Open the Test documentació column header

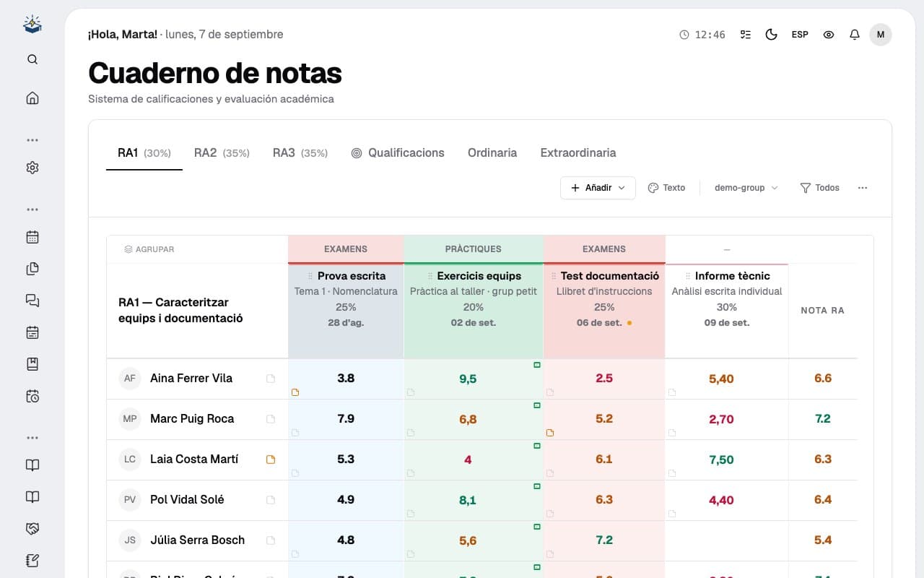pos(604,311)
